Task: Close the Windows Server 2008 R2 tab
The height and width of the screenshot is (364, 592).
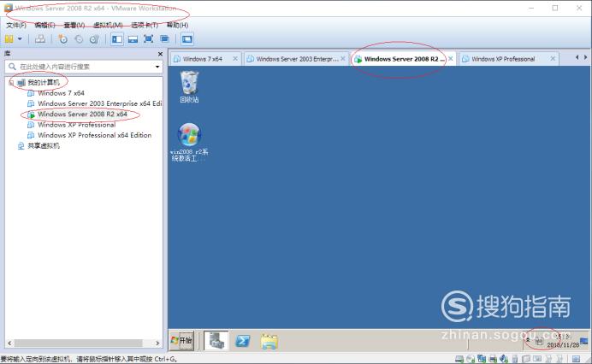Action: 451,58
